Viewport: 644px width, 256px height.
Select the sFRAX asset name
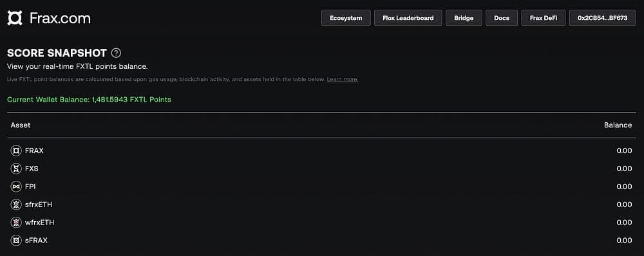[36, 241]
